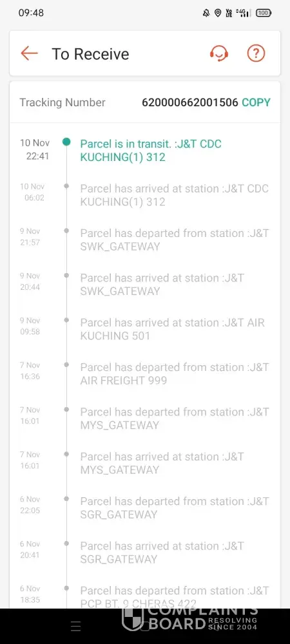The height and width of the screenshot is (644, 290).
Task: Select tracking number 620000662001506
Action: click(189, 102)
